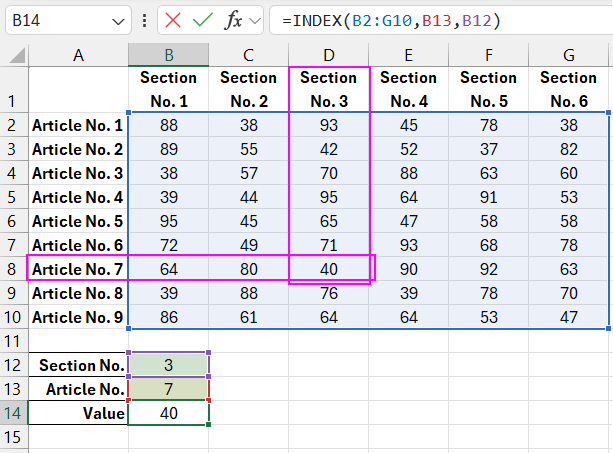The height and width of the screenshot is (453, 613).
Task: Click cell G10 containing 47
Action: (x=569, y=317)
